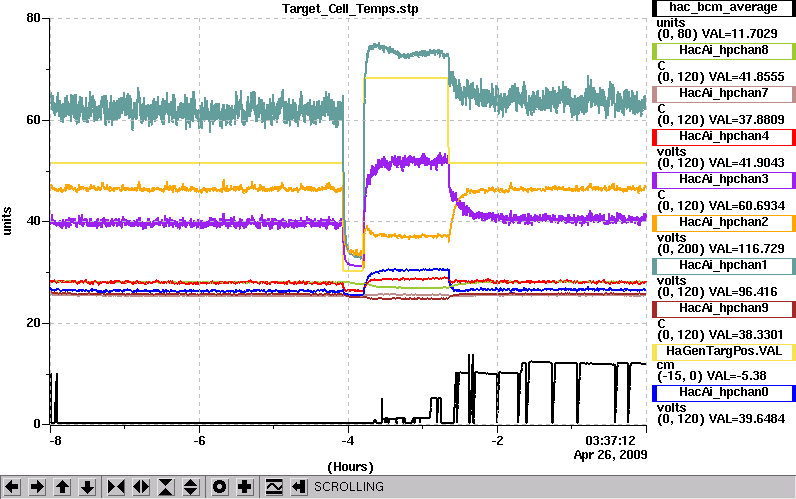This screenshot has width=796, height=499.
Task: Click the Apr 26, 2009 date label
Action: [x=610, y=454]
